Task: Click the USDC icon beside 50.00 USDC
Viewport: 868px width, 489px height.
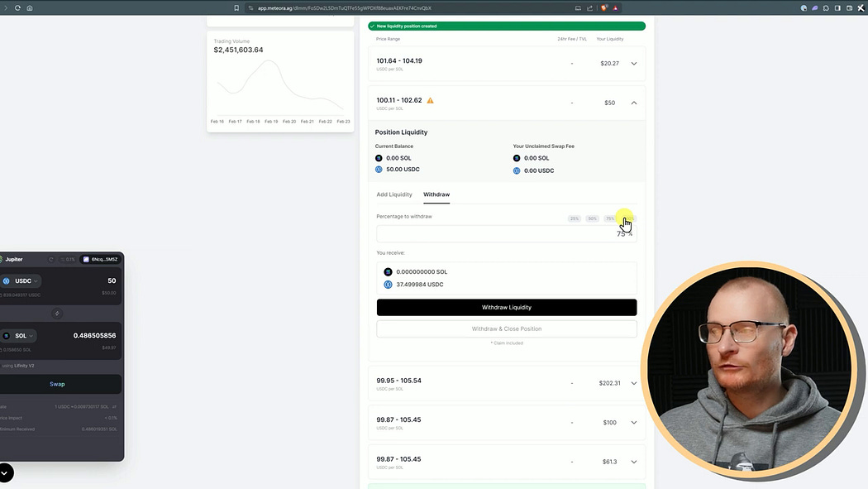Action: click(379, 170)
